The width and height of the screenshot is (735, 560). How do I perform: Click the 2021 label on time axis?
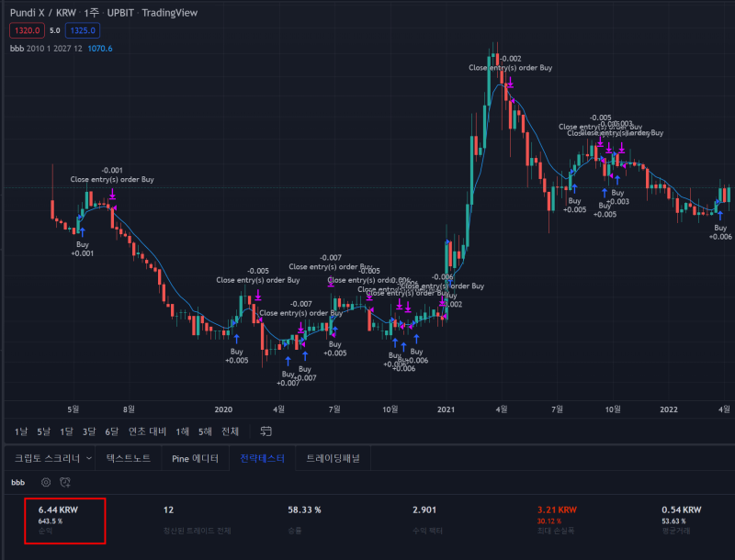click(446, 409)
